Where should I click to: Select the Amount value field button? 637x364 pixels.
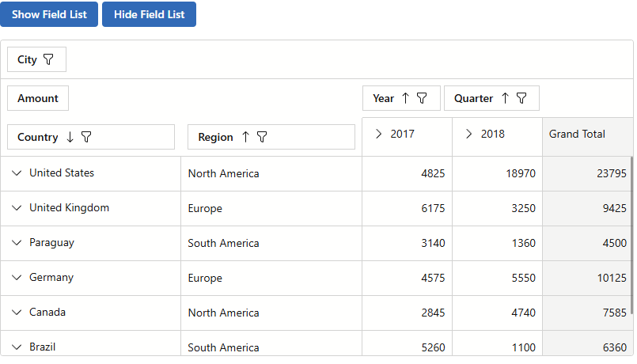point(38,98)
